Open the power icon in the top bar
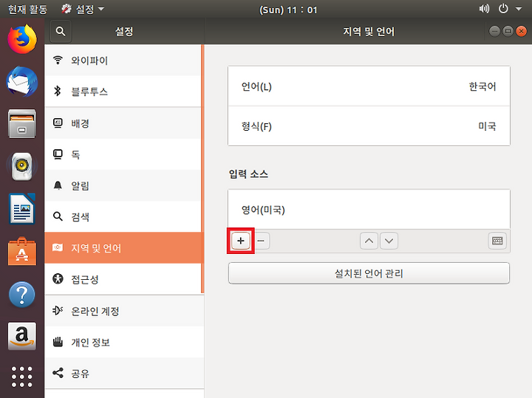The width and height of the screenshot is (532, 398). [x=503, y=9]
